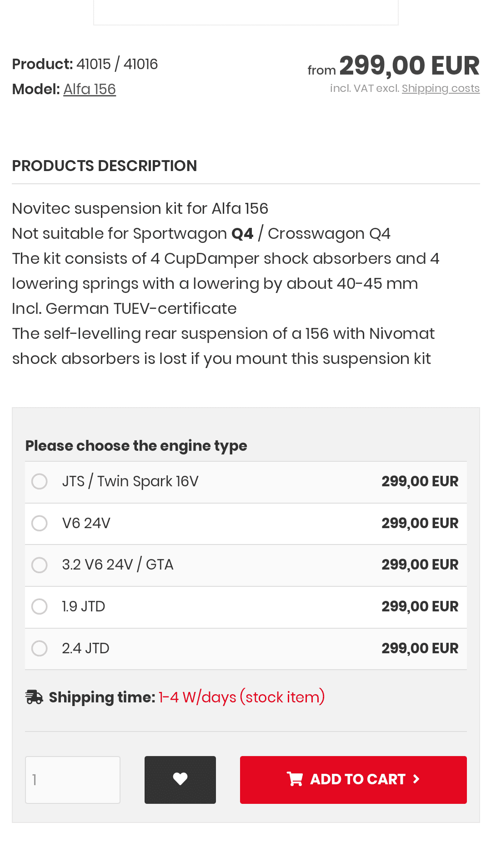Click the delivery truck shipping icon
491x868 pixels.
point(34,697)
